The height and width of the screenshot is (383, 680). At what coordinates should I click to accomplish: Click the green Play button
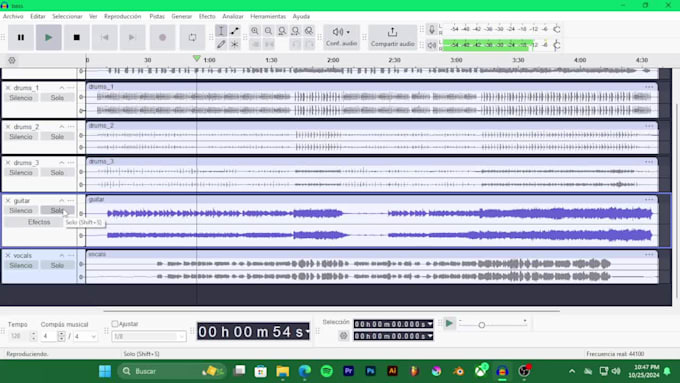[49, 37]
